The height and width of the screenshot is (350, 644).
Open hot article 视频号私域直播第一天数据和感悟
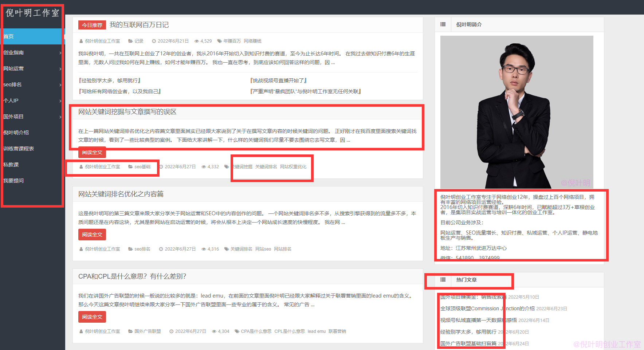pos(478,320)
